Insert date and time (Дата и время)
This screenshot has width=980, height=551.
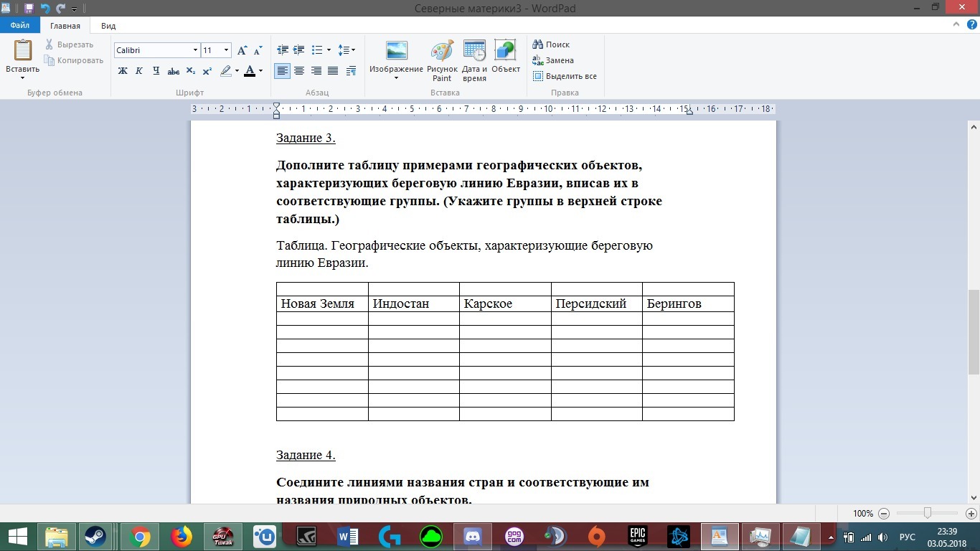pyautogui.click(x=474, y=61)
